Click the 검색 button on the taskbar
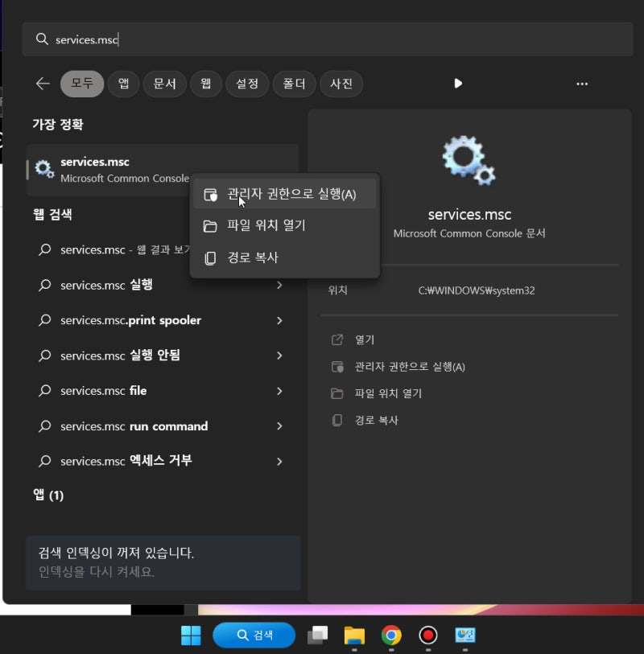 tap(254, 635)
